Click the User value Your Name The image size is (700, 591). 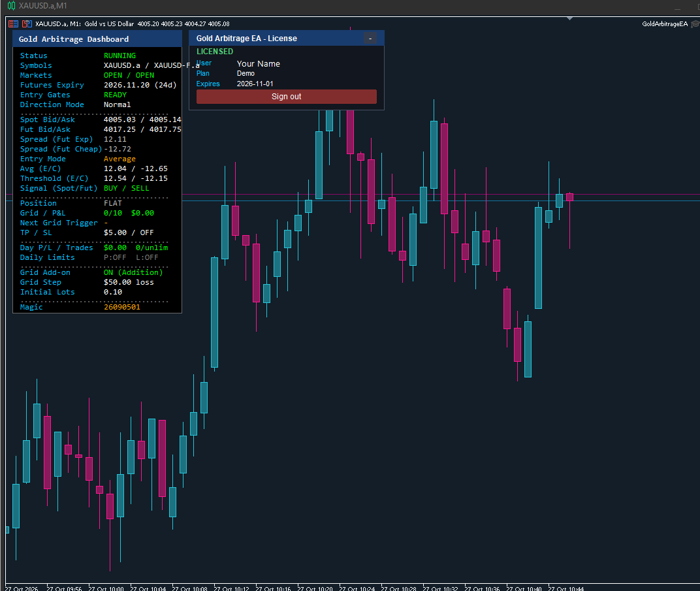pos(258,64)
